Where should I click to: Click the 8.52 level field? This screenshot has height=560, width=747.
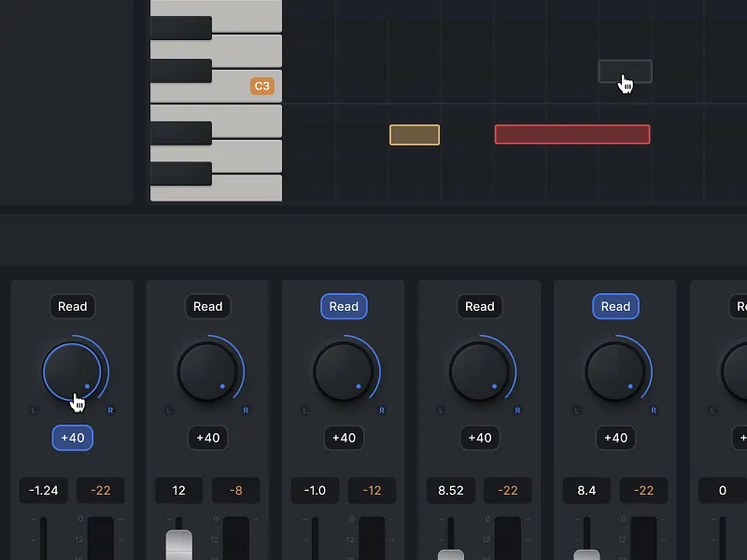(x=451, y=490)
